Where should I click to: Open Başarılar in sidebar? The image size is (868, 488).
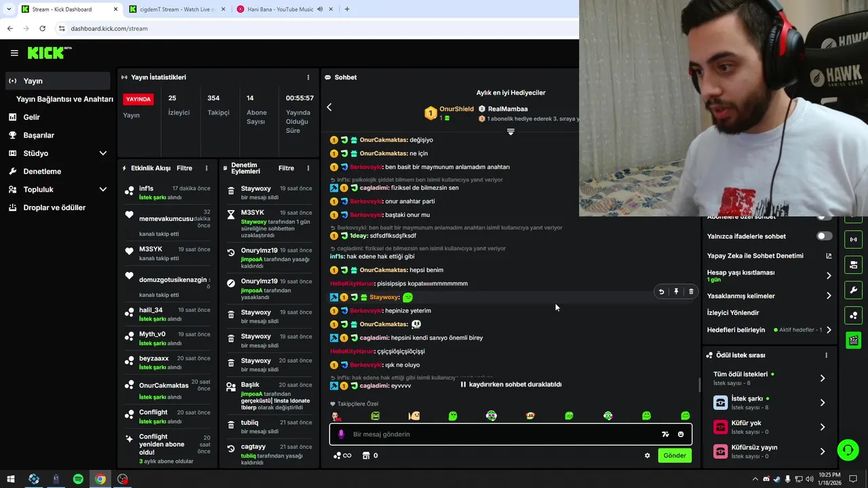pos(57,136)
